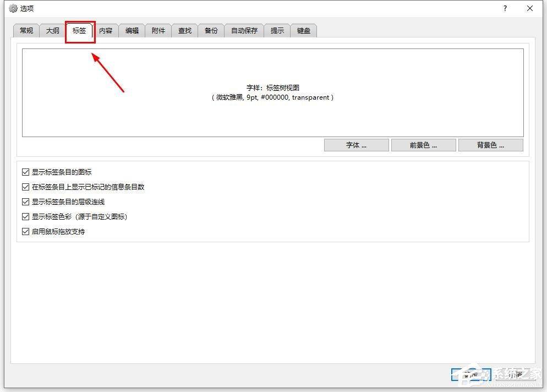The width and height of the screenshot is (547, 392).
Task: Select the 提示 tab
Action: pyautogui.click(x=277, y=31)
